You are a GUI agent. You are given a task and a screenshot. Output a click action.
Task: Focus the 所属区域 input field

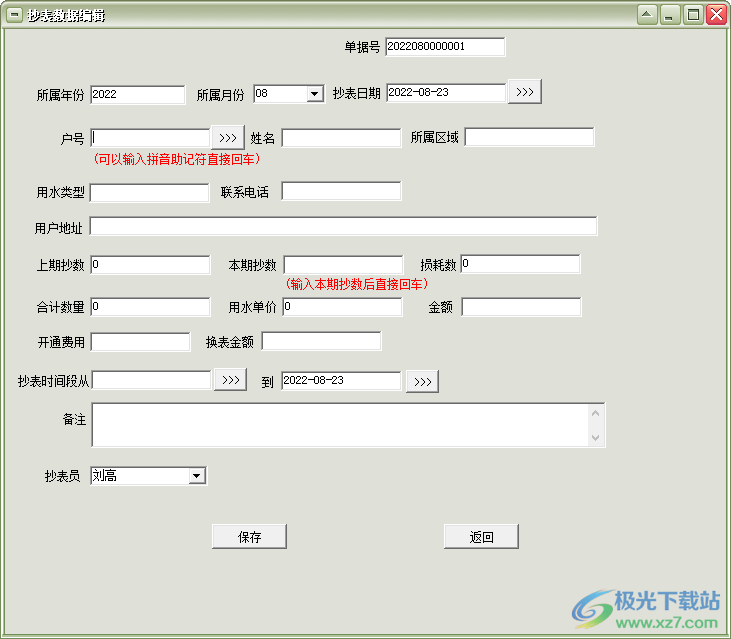pos(529,137)
